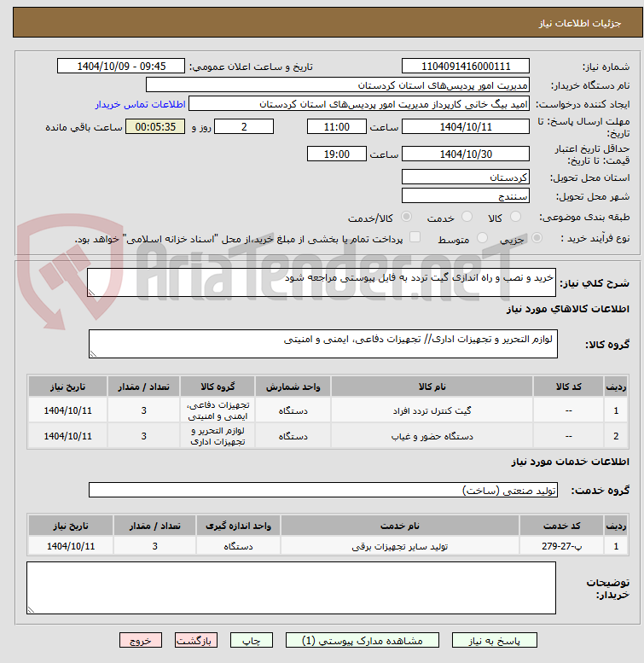Click the نام کالا column header
The image size is (644, 663).
tap(432, 387)
